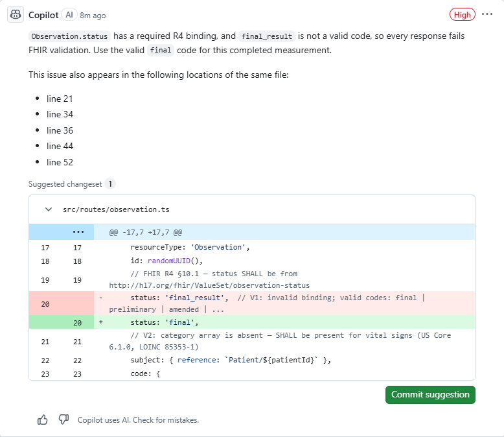504x437 pixels.
Task: Click old line number 20 in red gutter
Action: (x=45, y=304)
